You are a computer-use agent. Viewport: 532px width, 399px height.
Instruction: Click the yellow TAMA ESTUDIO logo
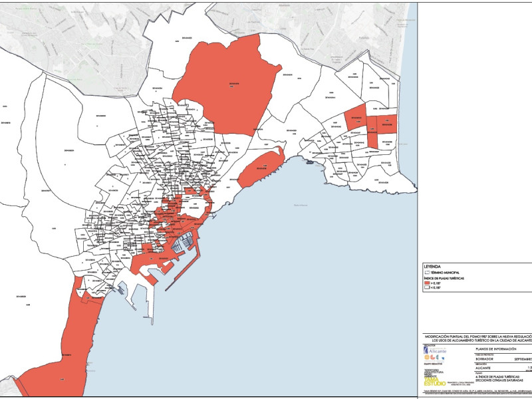[x=436, y=382]
